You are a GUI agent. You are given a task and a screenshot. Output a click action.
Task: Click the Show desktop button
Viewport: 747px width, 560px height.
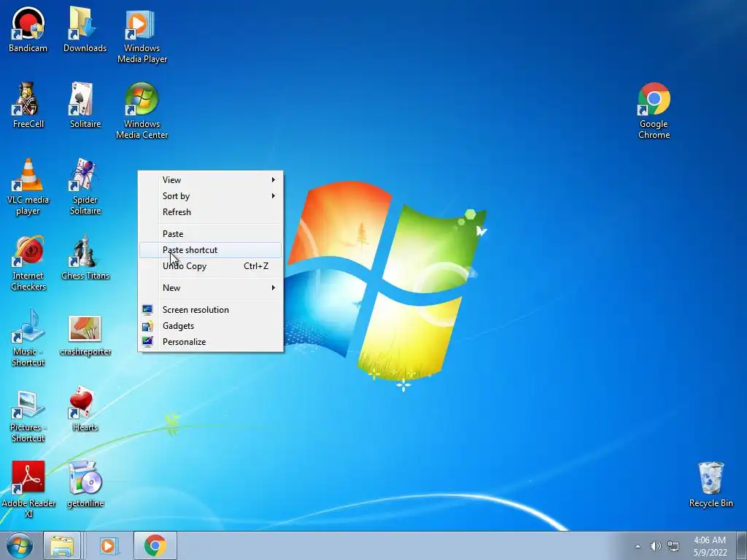point(742,545)
